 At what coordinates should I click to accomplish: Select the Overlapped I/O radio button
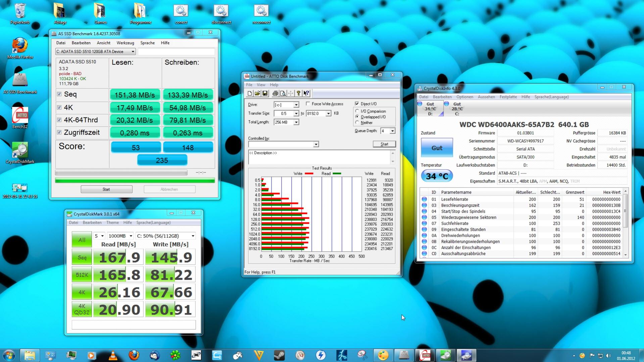click(357, 117)
